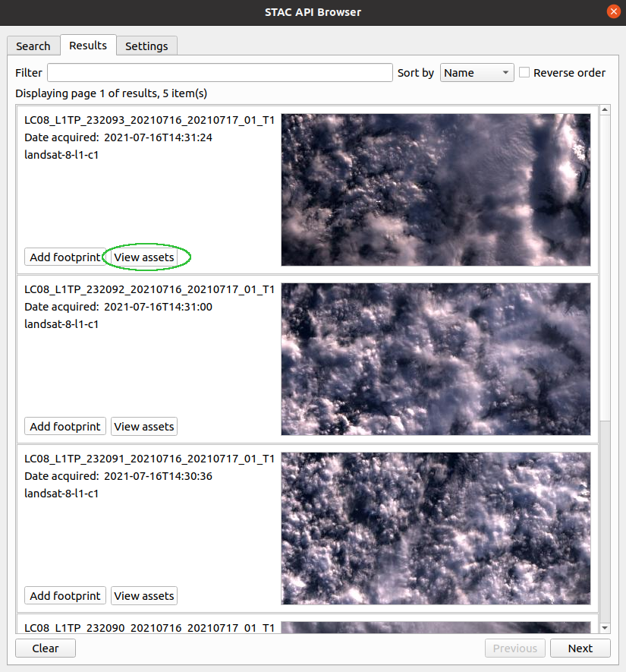Enable the Reverse order checkbox
This screenshot has width=626, height=672.
tap(524, 73)
